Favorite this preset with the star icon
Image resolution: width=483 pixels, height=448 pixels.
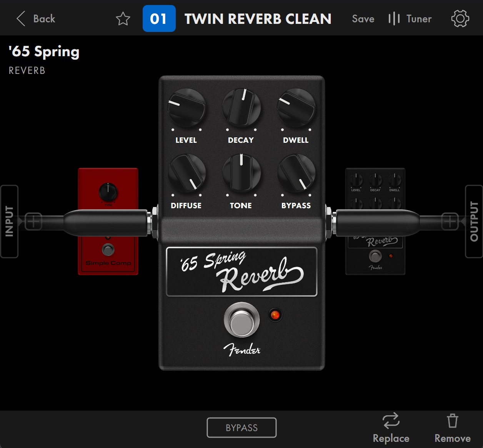point(123,18)
